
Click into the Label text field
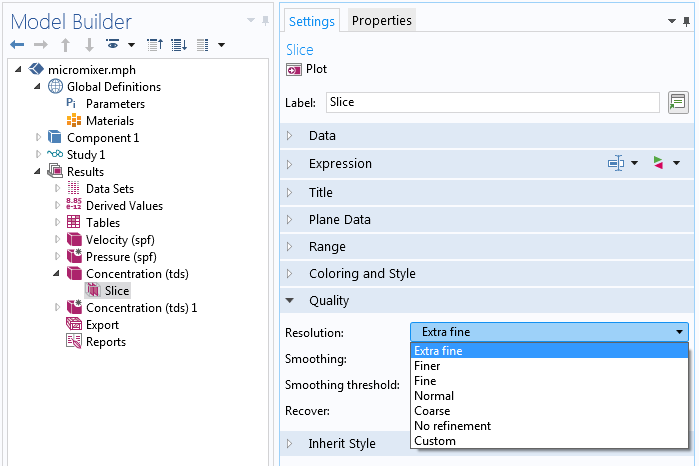493,103
